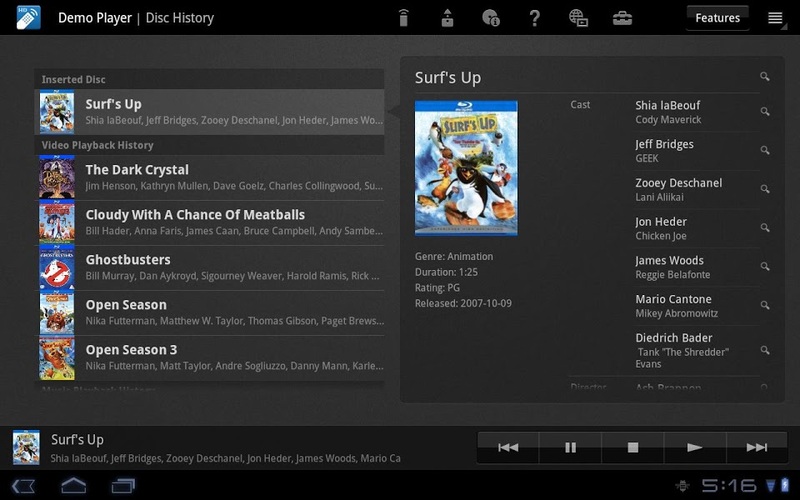
Task: Select The Dark Crystal from history
Action: pyautogui.click(x=209, y=177)
